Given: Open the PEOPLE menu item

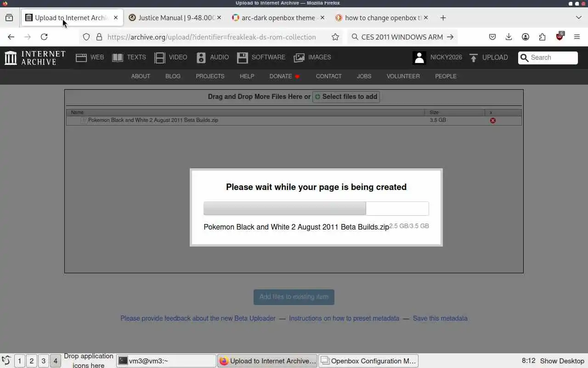Looking at the screenshot, I should pyautogui.click(x=446, y=76).
